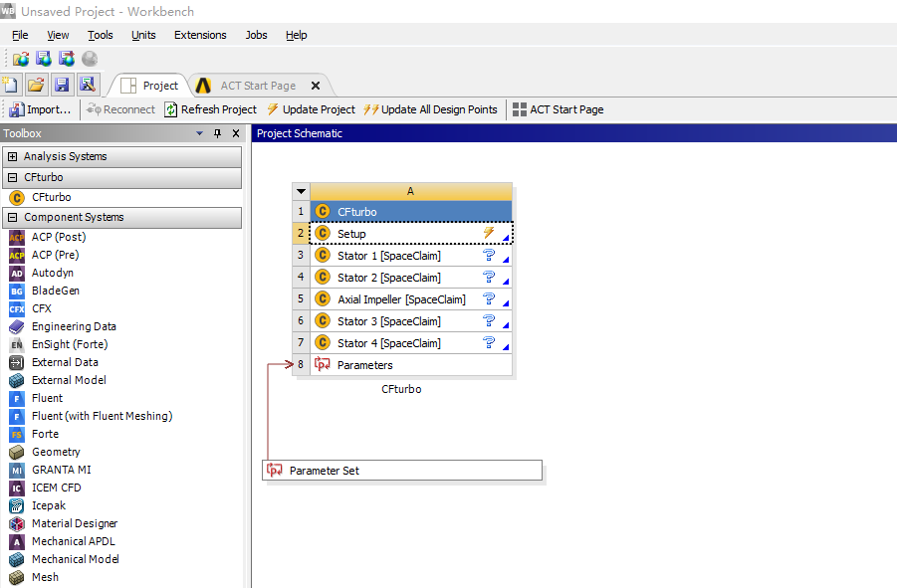Image resolution: width=897 pixels, height=588 pixels.
Task: Create new project via blank page icon
Action: (11, 84)
